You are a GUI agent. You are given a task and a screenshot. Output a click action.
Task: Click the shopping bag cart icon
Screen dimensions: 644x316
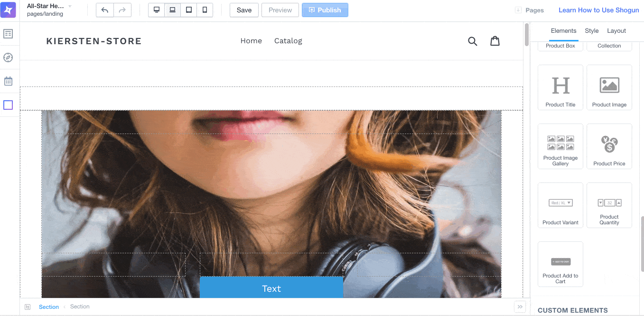click(495, 41)
